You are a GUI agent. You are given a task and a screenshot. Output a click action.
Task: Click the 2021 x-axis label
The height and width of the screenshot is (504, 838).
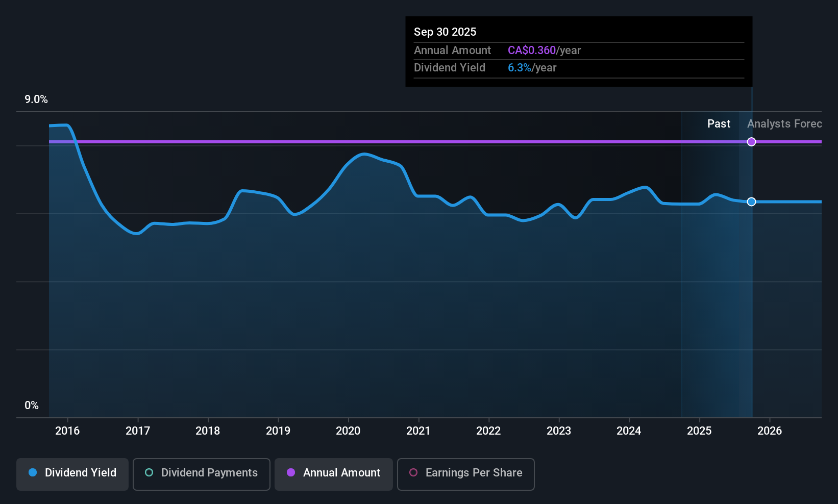point(418,431)
